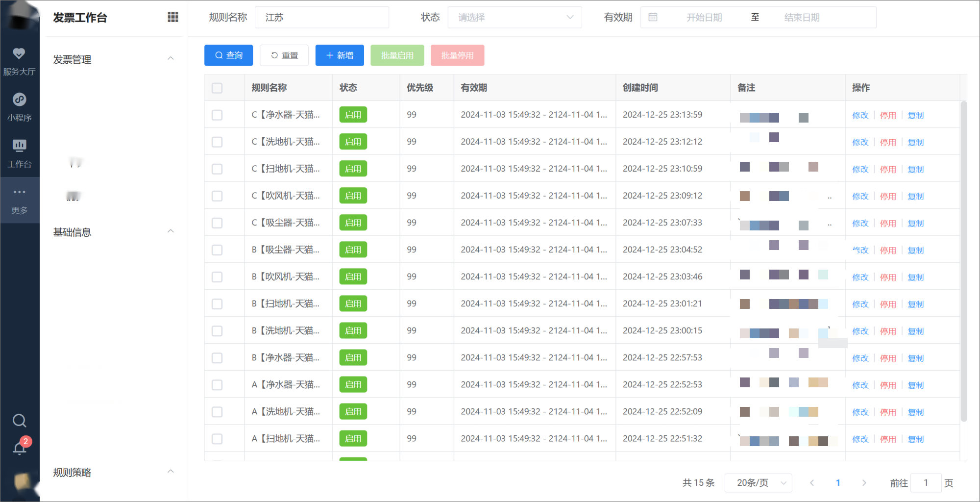This screenshot has width=980, height=502.
Task: Click the 批量停用 button
Action: (x=457, y=55)
